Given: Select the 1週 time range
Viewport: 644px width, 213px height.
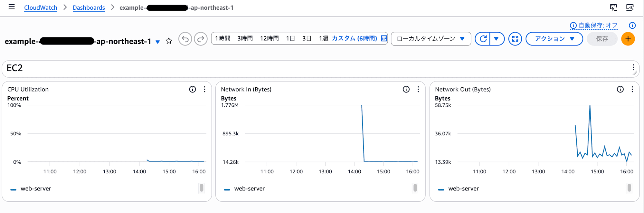Looking at the screenshot, I should click(x=324, y=38).
